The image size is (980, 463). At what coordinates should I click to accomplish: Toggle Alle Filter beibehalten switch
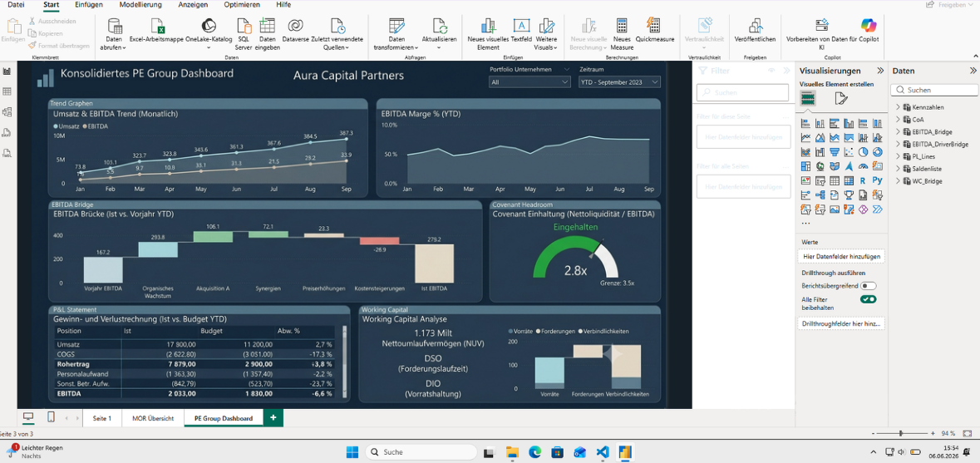pyautogui.click(x=868, y=299)
